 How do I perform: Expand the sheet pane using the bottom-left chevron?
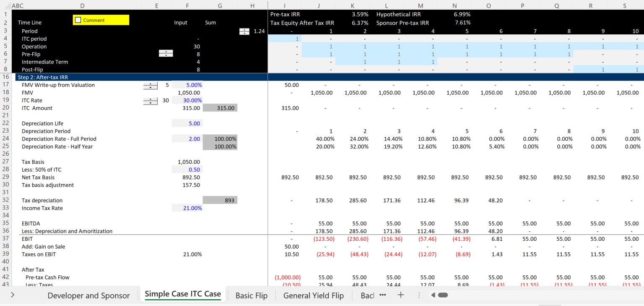point(12,294)
